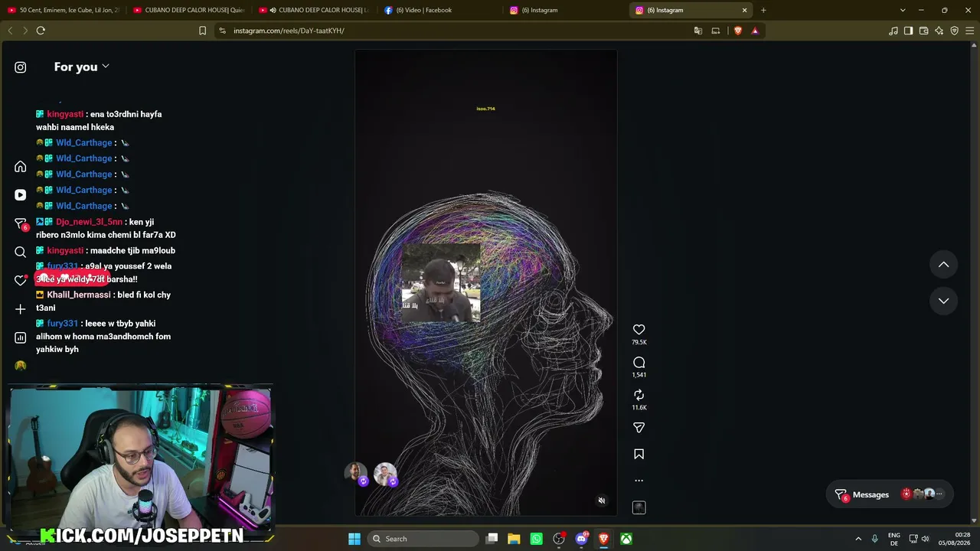Screen dimensions: 980x551
Task: Save the reel with the bookmark icon
Action: tap(639, 455)
